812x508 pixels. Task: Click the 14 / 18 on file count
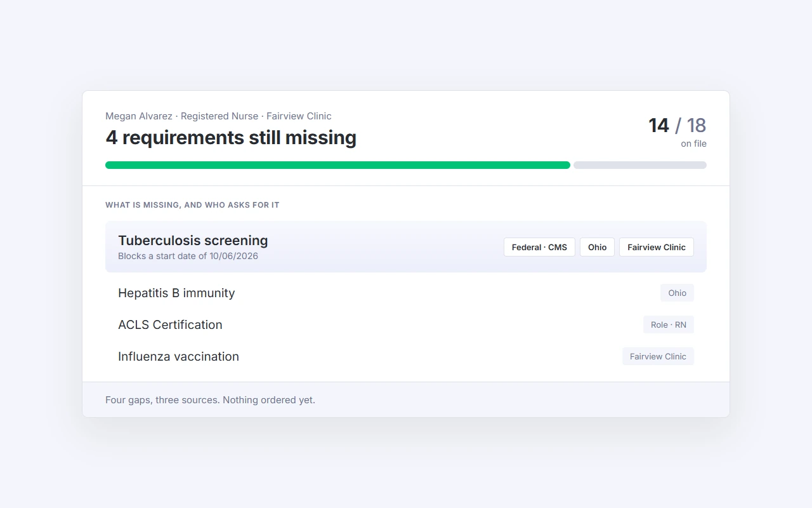click(x=677, y=131)
